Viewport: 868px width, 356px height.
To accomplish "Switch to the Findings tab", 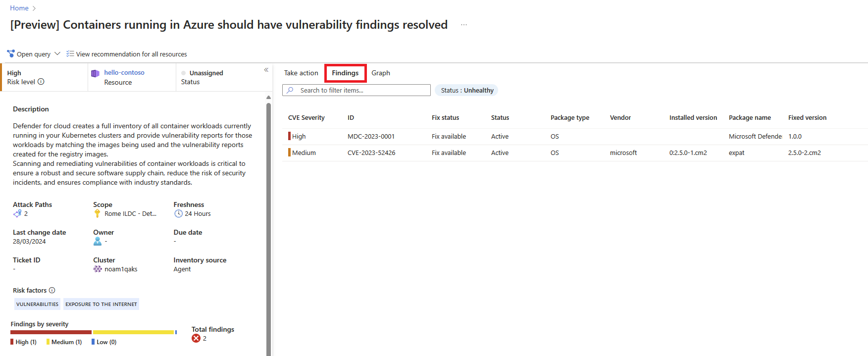I will click(345, 73).
